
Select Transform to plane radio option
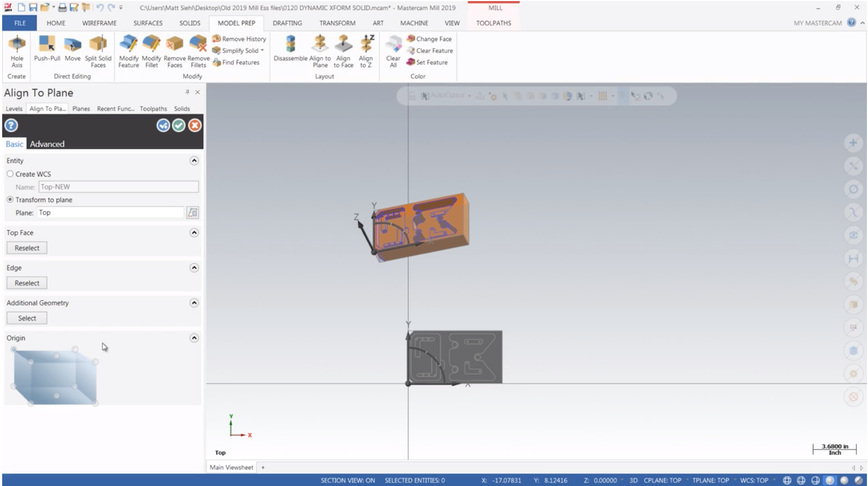tap(10, 199)
